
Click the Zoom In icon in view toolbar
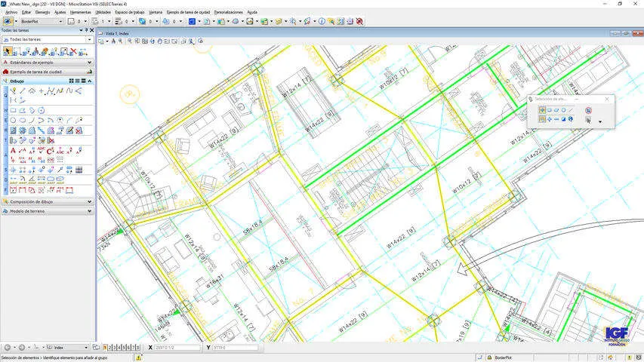point(120,41)
